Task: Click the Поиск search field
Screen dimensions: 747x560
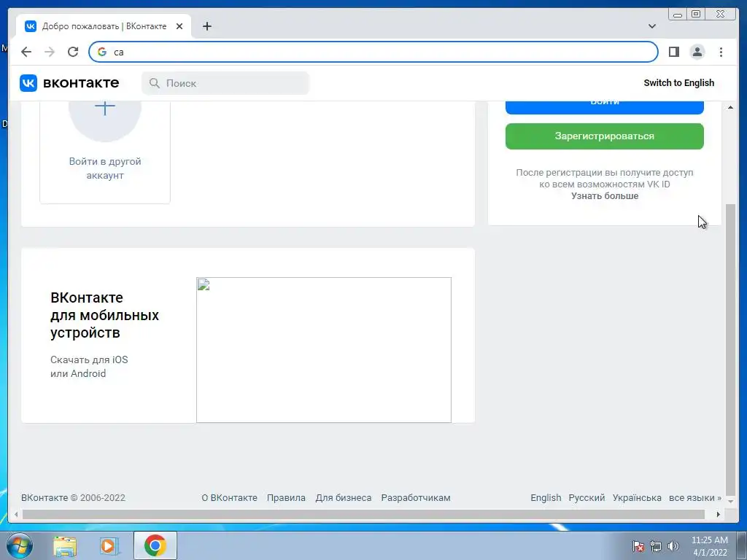Action: (x=225, y=83)
